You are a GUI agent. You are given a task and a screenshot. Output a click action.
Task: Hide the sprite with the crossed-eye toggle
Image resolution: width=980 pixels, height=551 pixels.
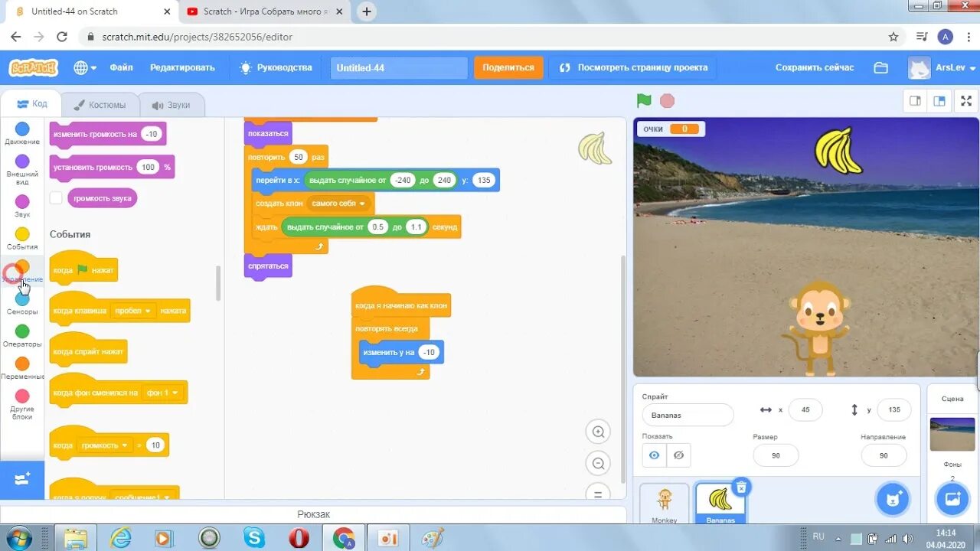tap(678, 455)
